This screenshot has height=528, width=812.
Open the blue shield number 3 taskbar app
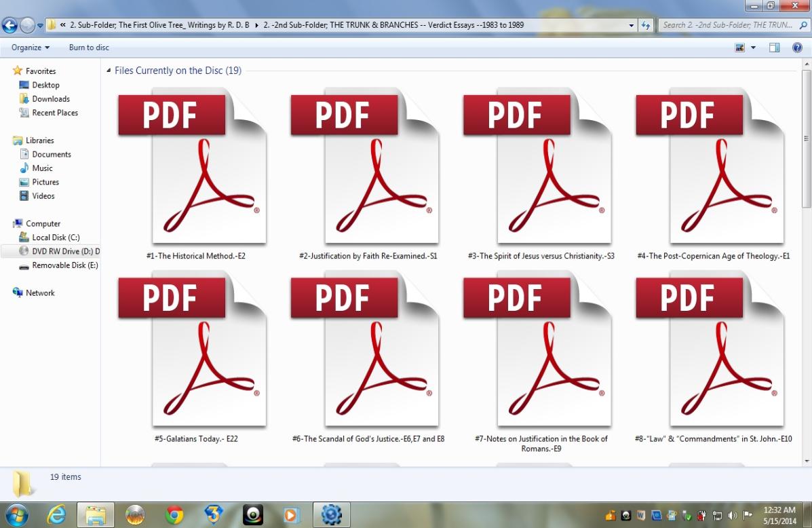(x=214, y=515)
